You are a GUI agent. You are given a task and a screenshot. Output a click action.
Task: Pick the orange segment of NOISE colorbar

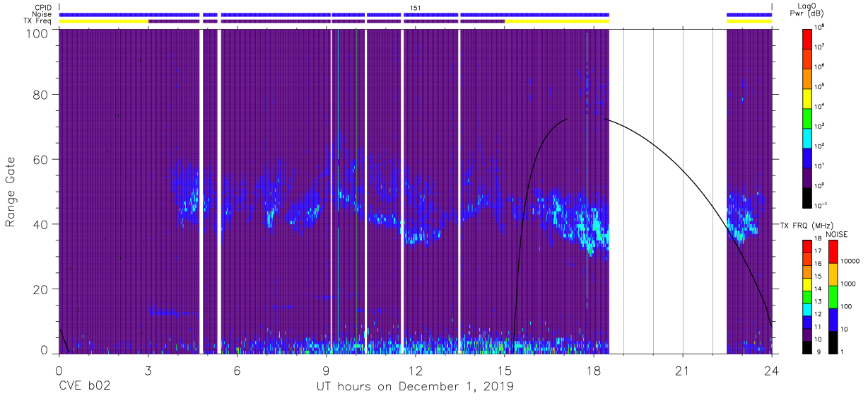833,274
